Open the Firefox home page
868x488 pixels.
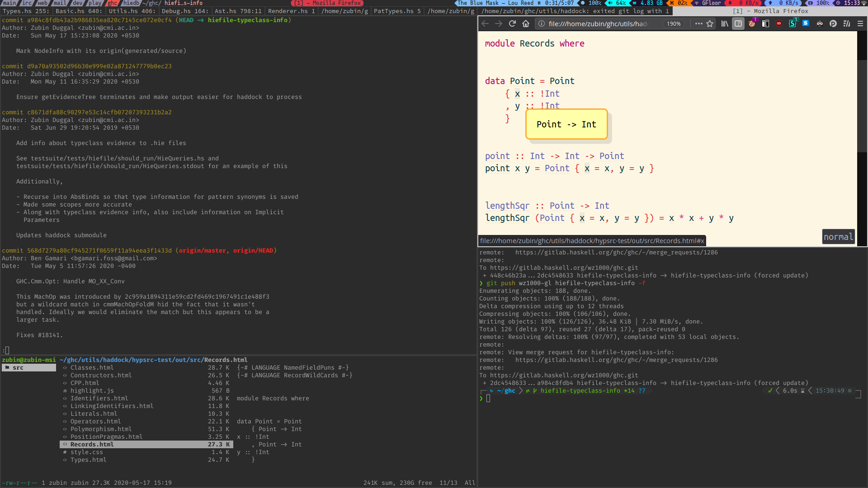(x=526, y=23)
